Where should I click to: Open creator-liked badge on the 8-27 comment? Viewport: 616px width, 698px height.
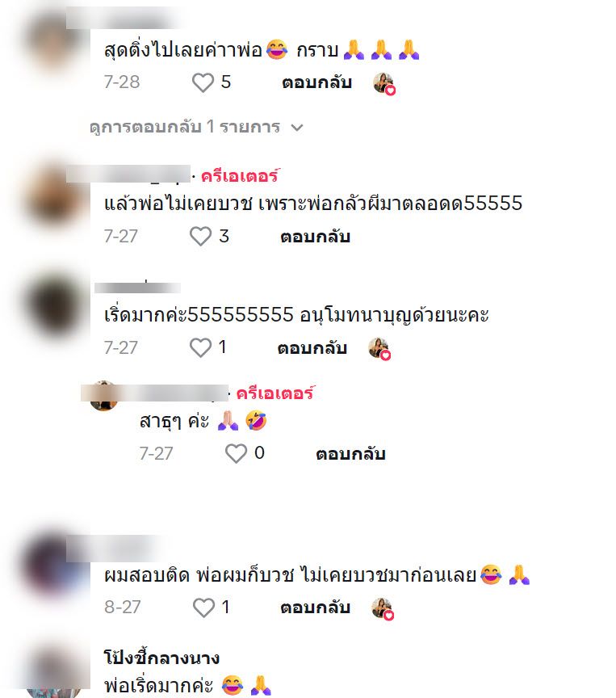(383, 608)
